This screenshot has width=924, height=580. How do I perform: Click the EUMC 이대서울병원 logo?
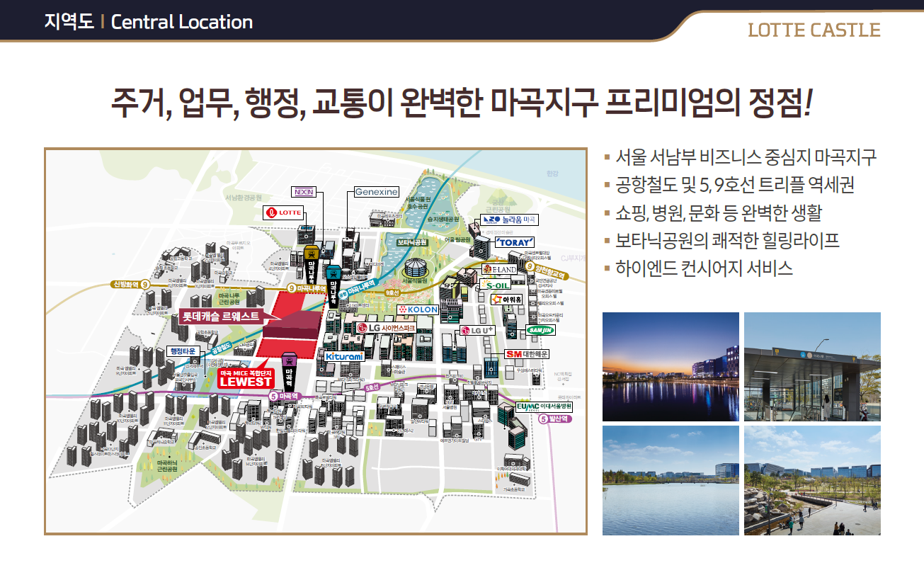point(544,407)
